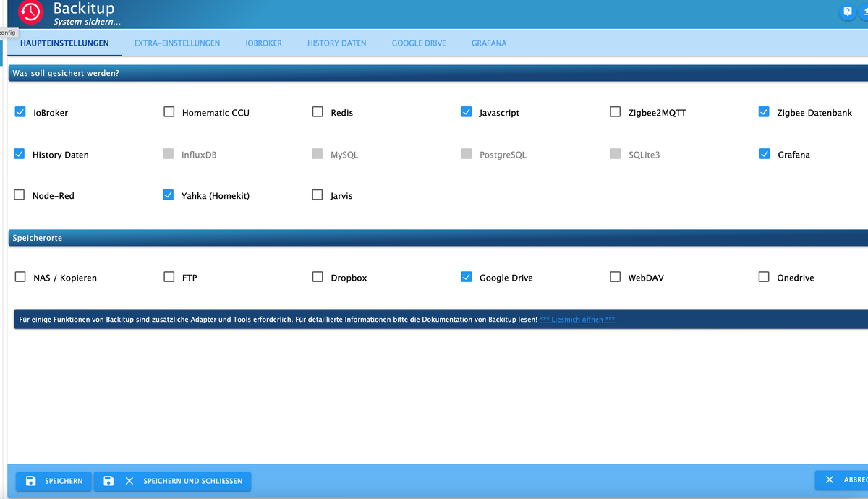Open the Extra-Einstellungen tab
Image resolution: width=868 pixels, height=499 pixels.
coord(177,43)
